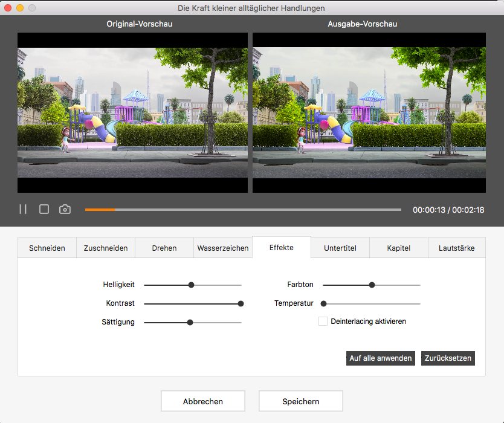Viewport: 504px width, 423px height.
Task: Enable the Deinterlacing aktivieren checkbox
Action: click(324, 321)
